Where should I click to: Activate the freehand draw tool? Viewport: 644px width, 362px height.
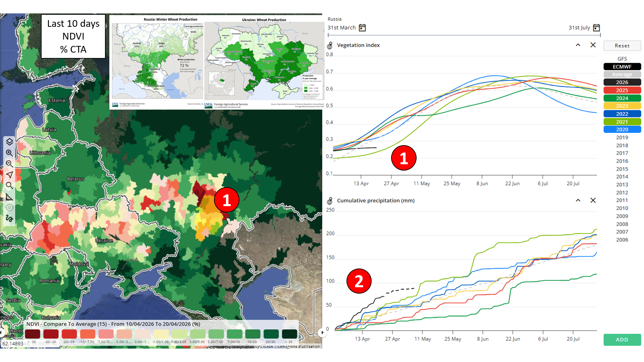click(9, 219)
